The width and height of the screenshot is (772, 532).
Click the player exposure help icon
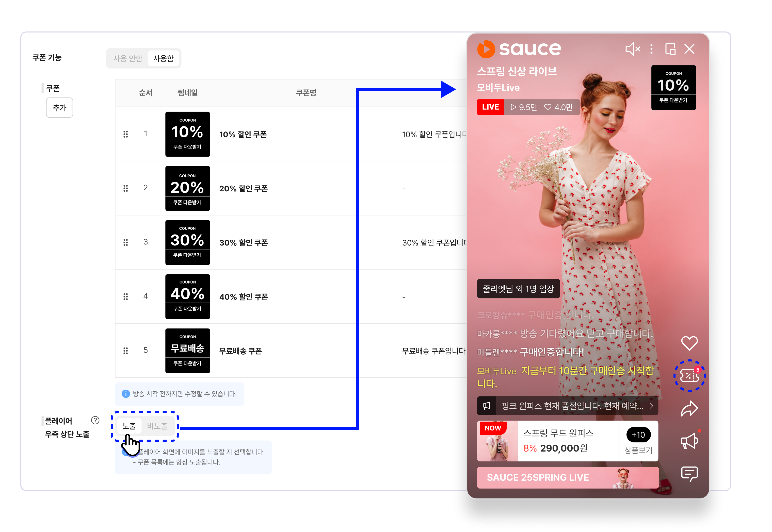[x=95, y=420]
